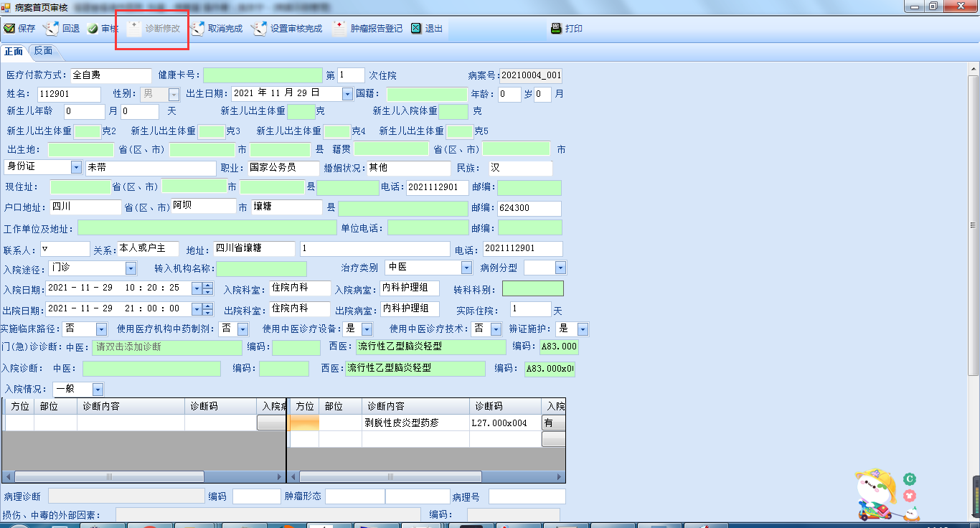This screenshot has width=980, height=528.
Task: Click the 退出 exit toolbar button
Action: tap(427, 29)
